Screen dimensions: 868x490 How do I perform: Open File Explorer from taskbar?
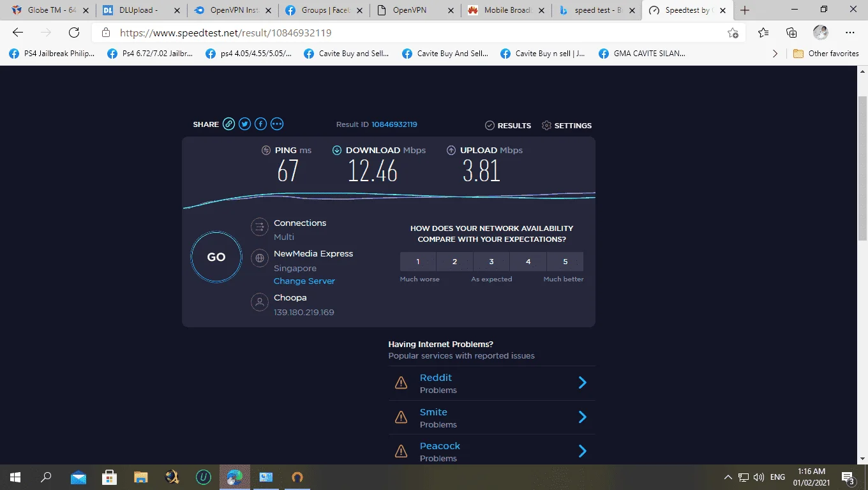140,477
